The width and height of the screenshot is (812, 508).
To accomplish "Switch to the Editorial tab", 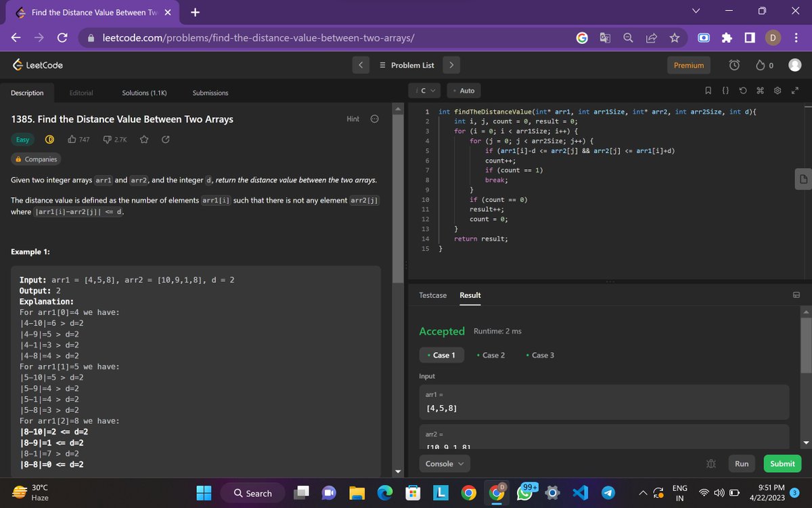I will pyautogui.click(x=81, y=93).
